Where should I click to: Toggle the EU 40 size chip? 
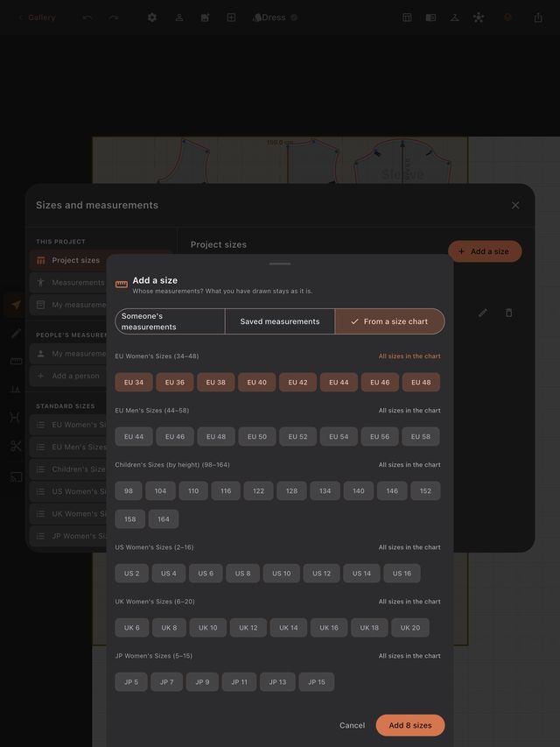pyautogui.click(x=256, y=382)
